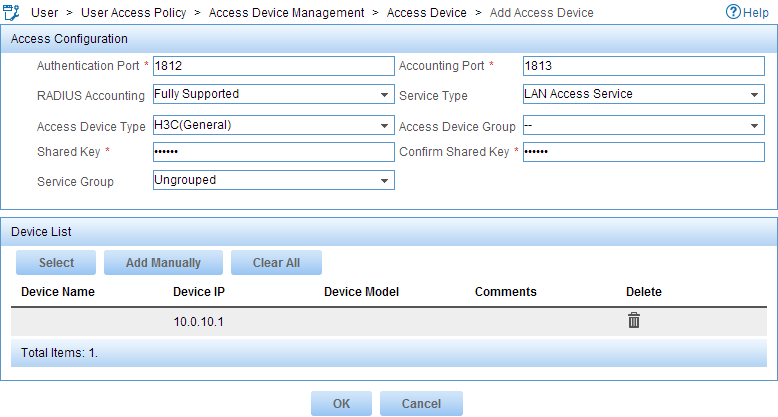Click the Shared Key password field
Image resolution: width=778 pixels, height=417 pixels.
click(273, 152)
